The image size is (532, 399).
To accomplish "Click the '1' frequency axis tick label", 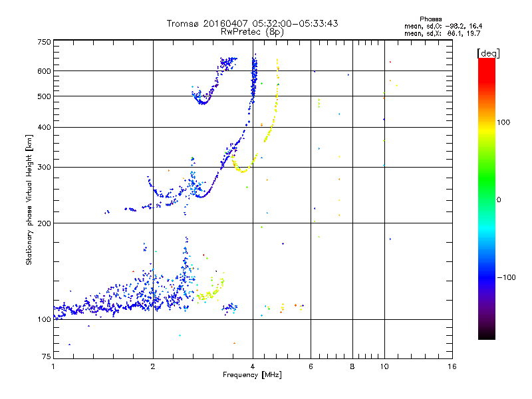I will (53, 366).
